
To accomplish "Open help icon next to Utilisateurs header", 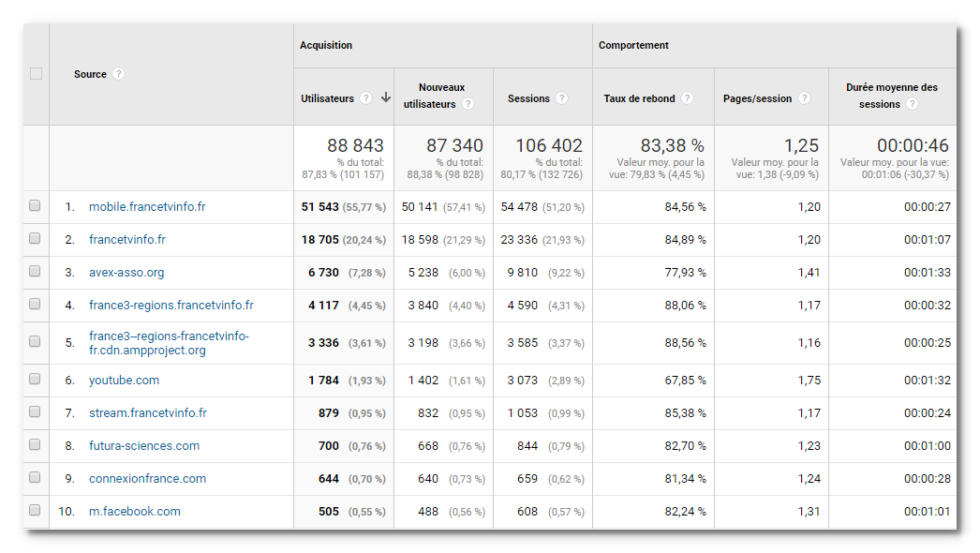I will click(x=366, y=98).
